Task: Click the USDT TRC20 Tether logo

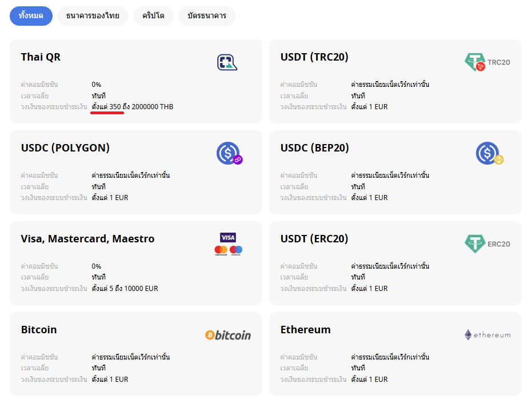Action: [487, 62]
